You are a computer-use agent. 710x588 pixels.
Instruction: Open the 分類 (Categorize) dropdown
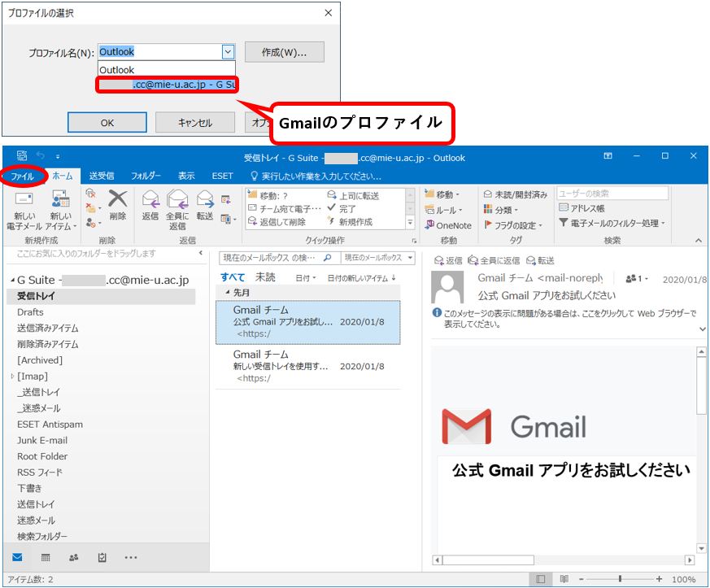[501, 210]
